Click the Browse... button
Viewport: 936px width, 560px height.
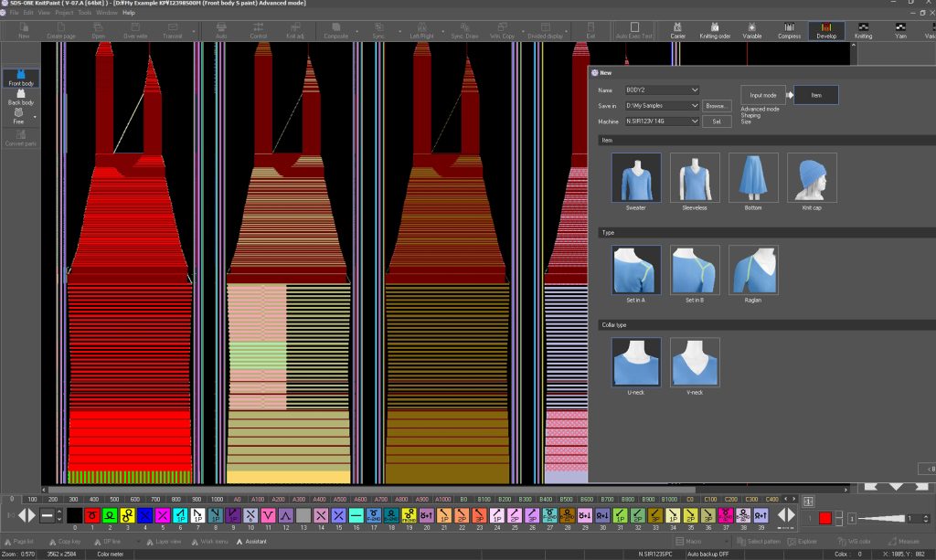tap(717, 106)
